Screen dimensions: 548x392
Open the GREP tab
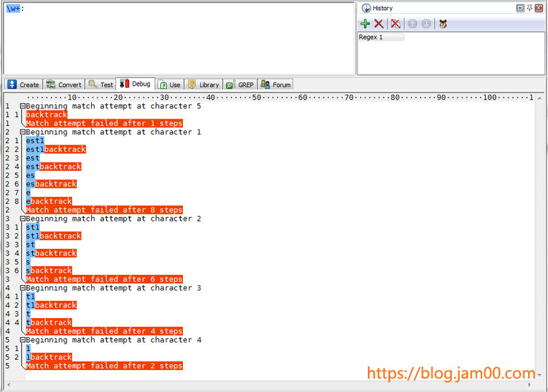(240, 84)
